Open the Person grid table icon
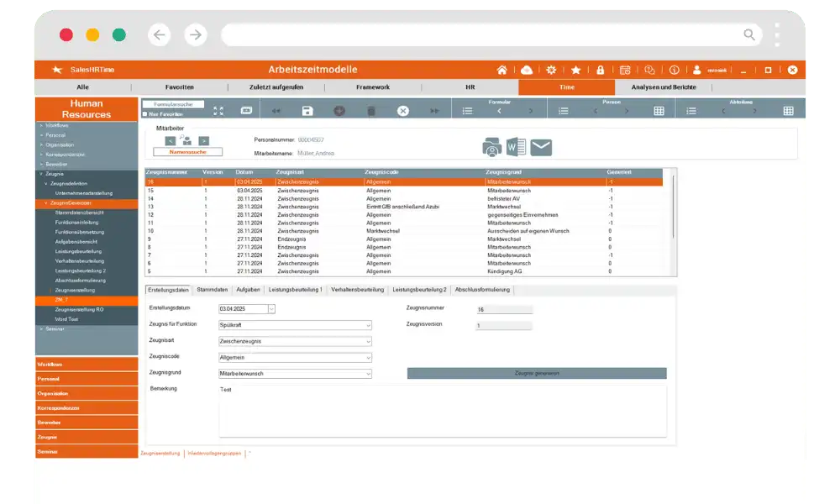 (x=659, y=111)
